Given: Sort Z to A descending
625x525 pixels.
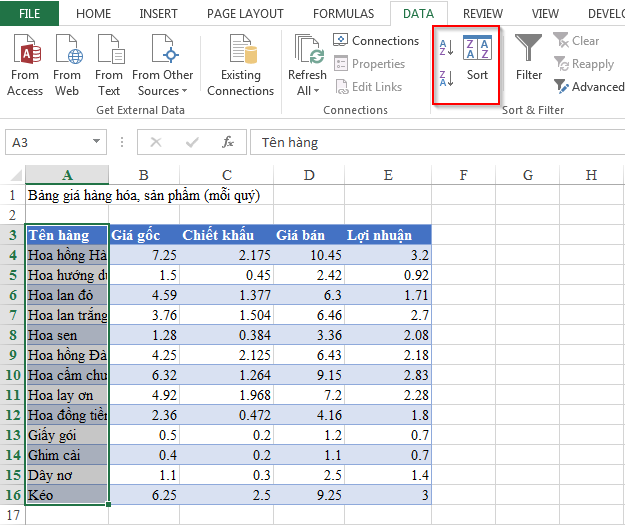Looking at the screenshot, I should pyautogui.click(x=446, y=78).
